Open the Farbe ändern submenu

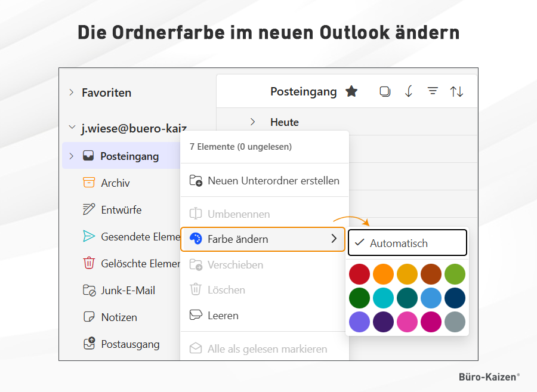point(263,239)
